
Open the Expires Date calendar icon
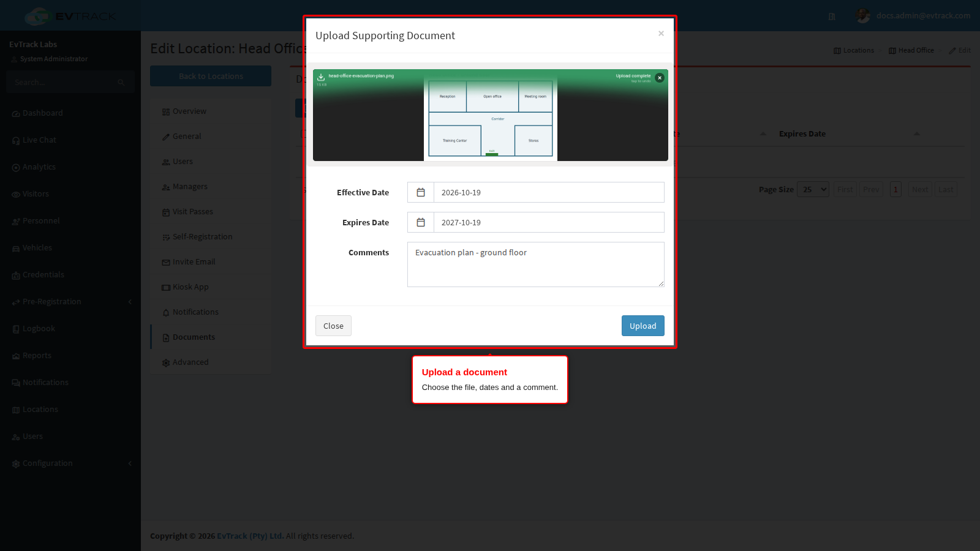(421, 222)
